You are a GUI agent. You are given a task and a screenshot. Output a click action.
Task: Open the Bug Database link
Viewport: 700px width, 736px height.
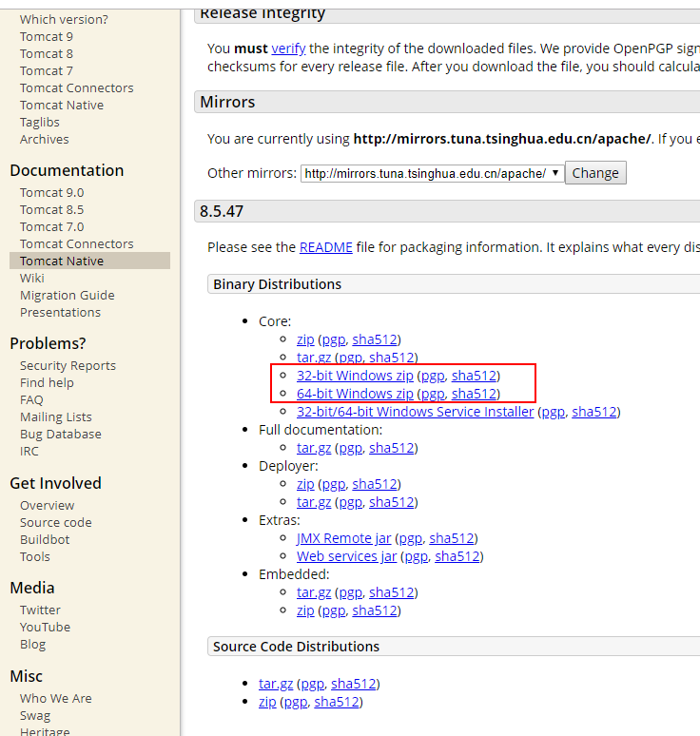pos(61,435)
